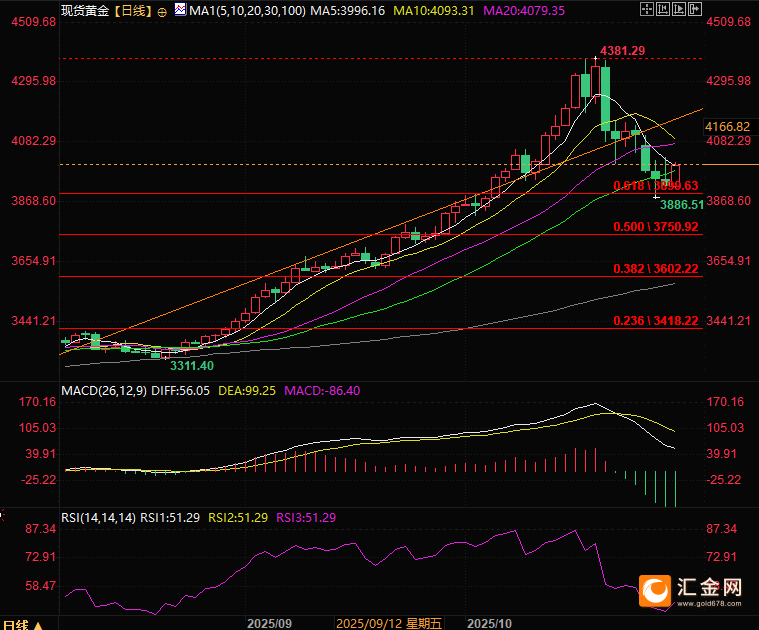Click the 0.236 \ 3418.22 Fibonacci label
The height and width of the screenshot is (630, 759).
(x=656, y=321)
